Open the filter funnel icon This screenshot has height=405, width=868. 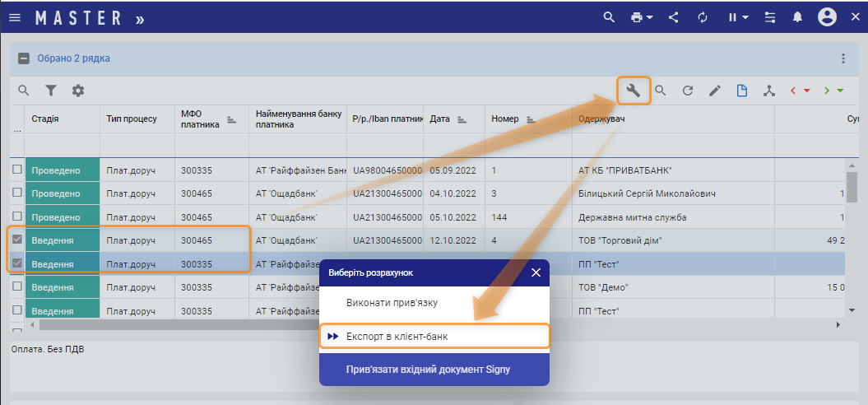point(51,91)
